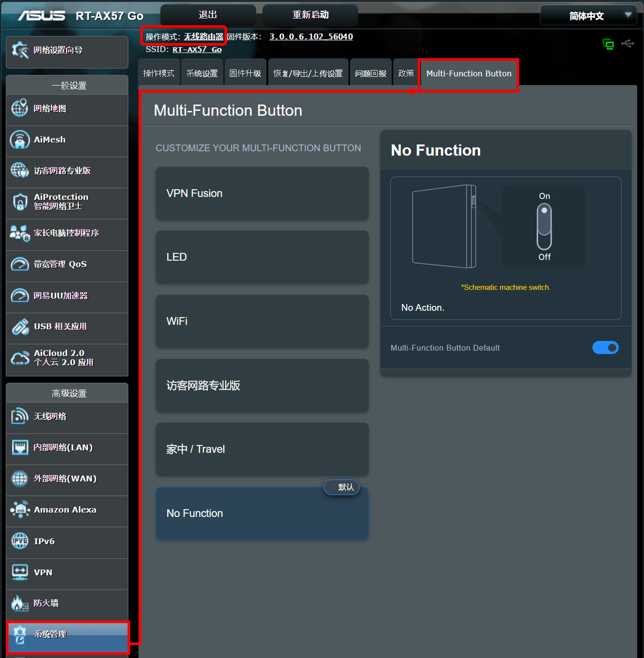Open 带宽管理 QoS gauge icon
The width and height of the screenshot is (644, 658).
20,264
